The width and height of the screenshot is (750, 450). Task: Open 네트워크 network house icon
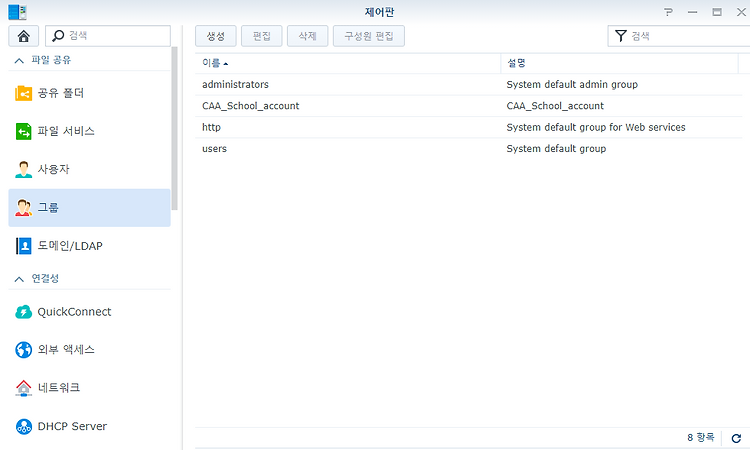point(23,388)
